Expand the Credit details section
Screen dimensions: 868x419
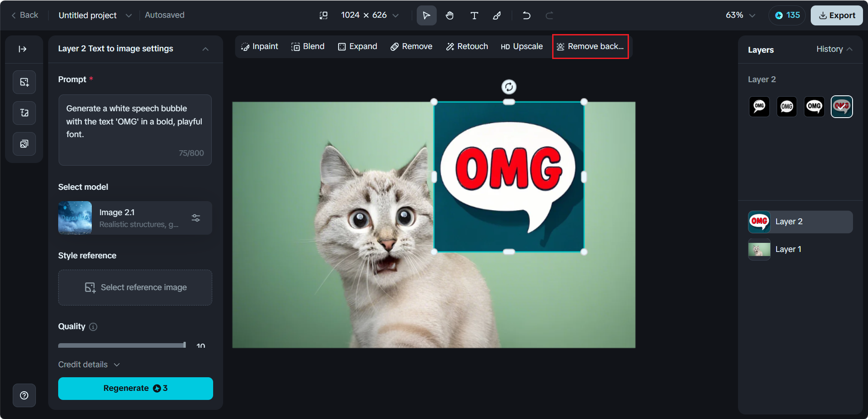(x=89, y=365)
